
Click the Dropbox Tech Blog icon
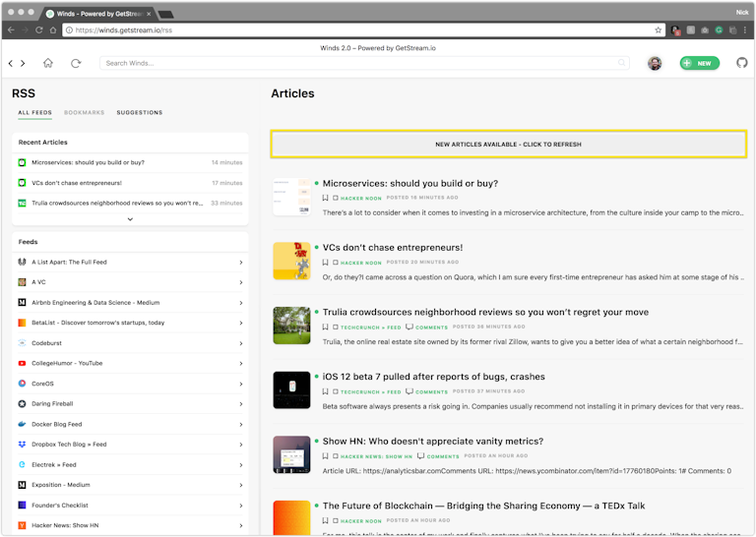click(22, 445)
